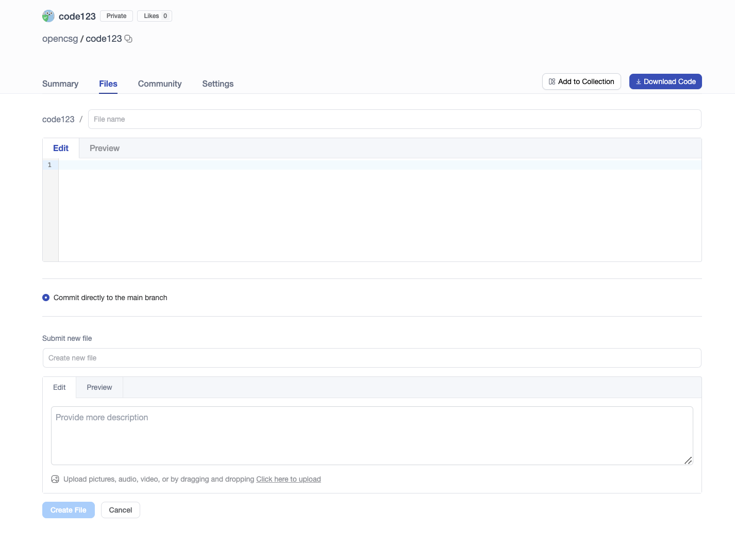The height and width of the screenshot is (560, 735).
Task: Click line number 1 in the code editor
Action: click(x=49, y=164)
